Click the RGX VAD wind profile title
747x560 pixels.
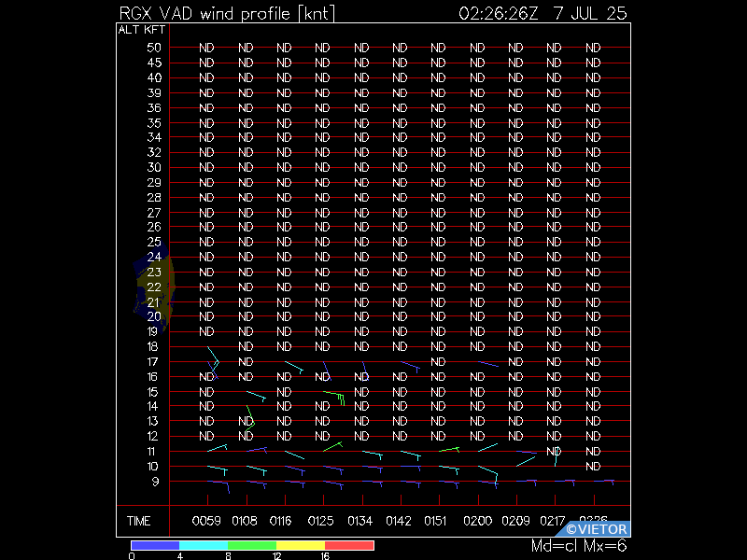pos(227,13)
